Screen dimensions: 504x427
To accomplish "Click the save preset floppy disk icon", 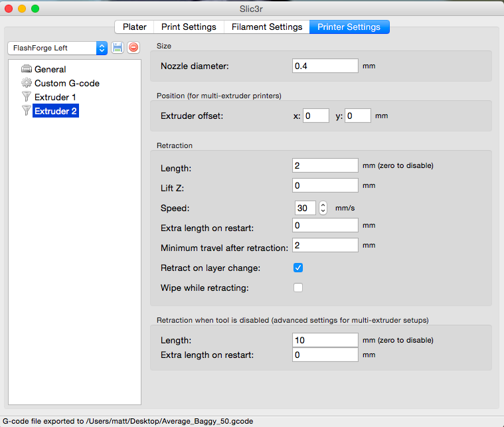I will [x=117, y=48].
